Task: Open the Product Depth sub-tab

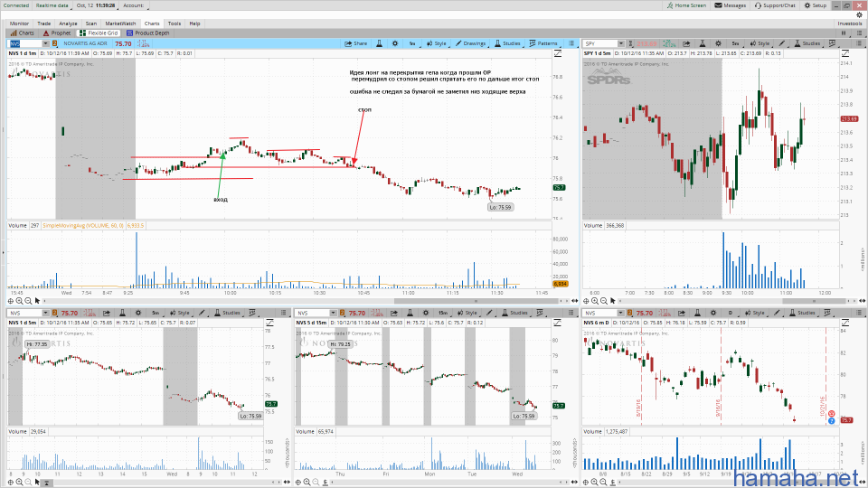Action: (x=148, y=33)
